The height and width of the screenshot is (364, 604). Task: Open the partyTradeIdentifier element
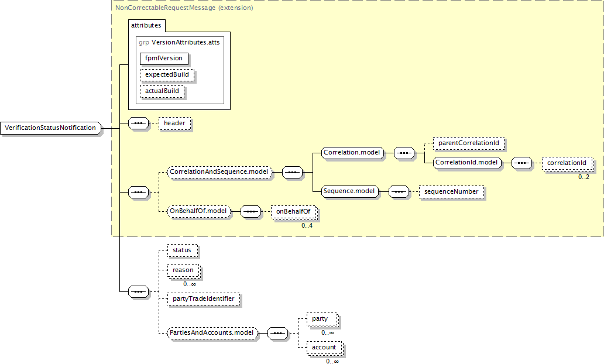[x=203, y=299]
